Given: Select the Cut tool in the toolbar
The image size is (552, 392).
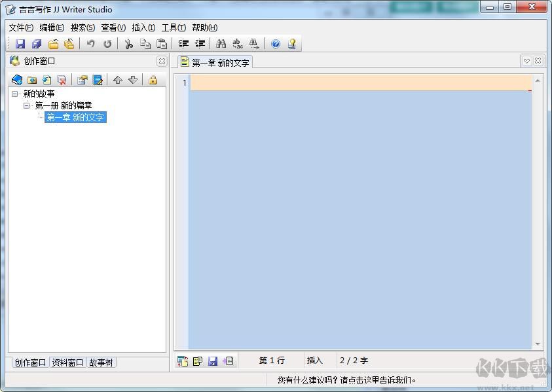Looking at the screenshot, I should [x=128, y=43].
